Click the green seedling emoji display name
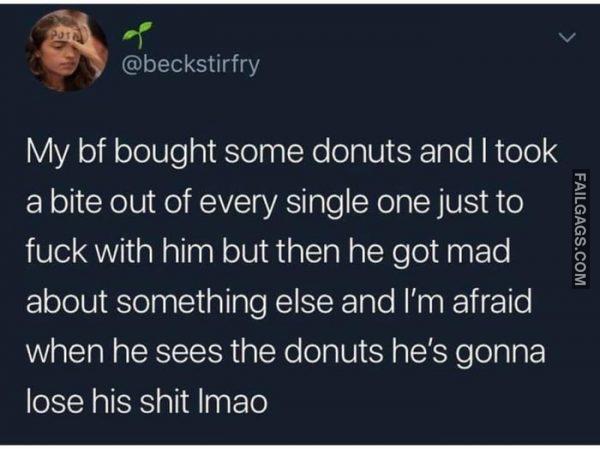Image resolution: width=600 pixels, height=449 pixels. point(138,36)
